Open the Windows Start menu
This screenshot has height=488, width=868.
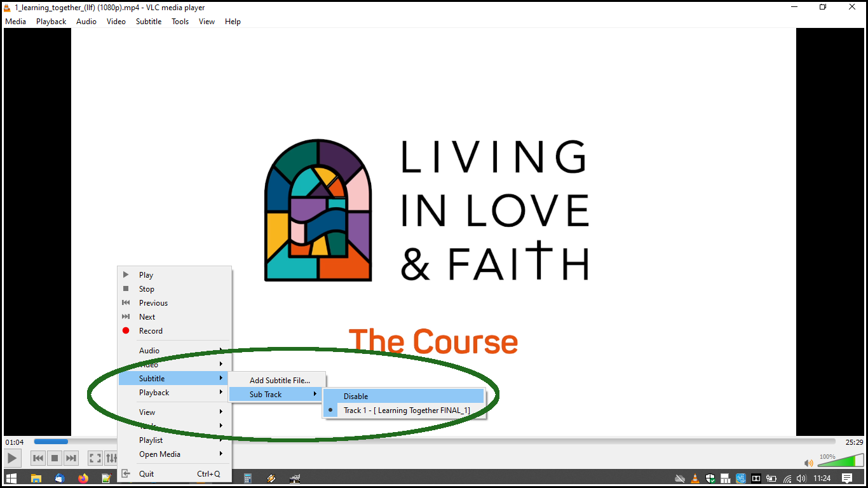[x=11, y=478]
